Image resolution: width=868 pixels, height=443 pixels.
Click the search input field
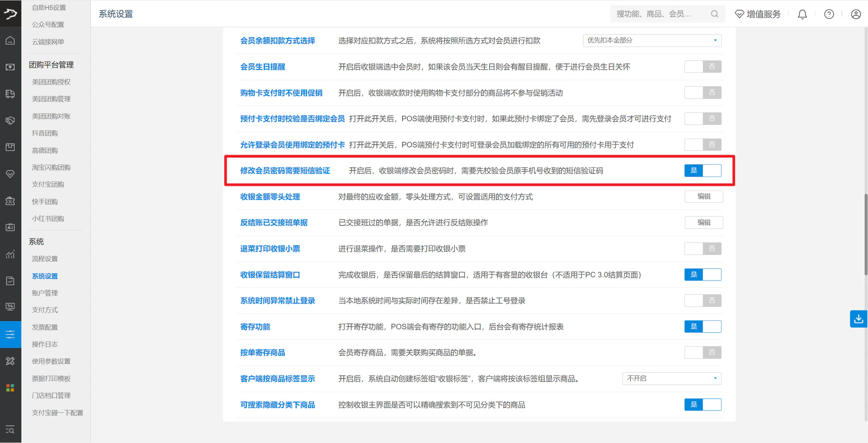[x=660, y=14]
